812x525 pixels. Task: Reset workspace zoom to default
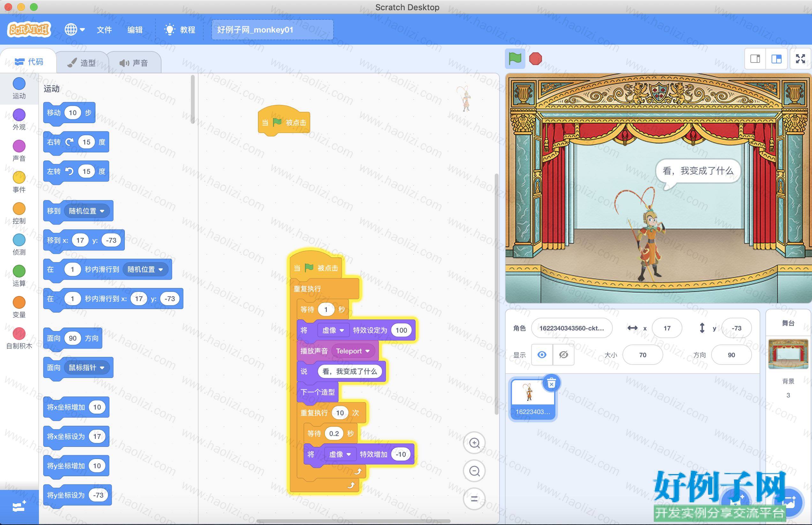point(474,499)
